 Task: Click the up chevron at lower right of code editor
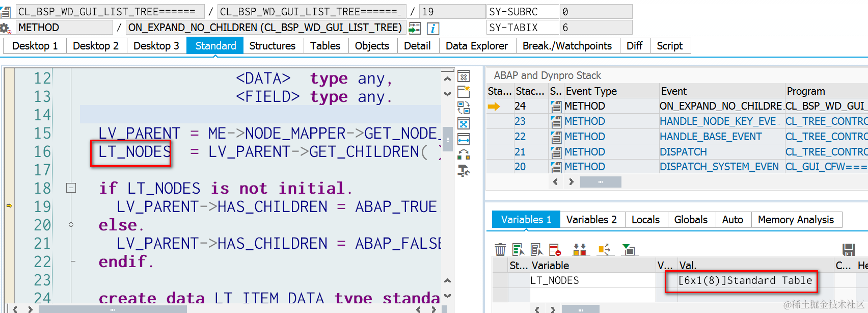pos(447,280)
